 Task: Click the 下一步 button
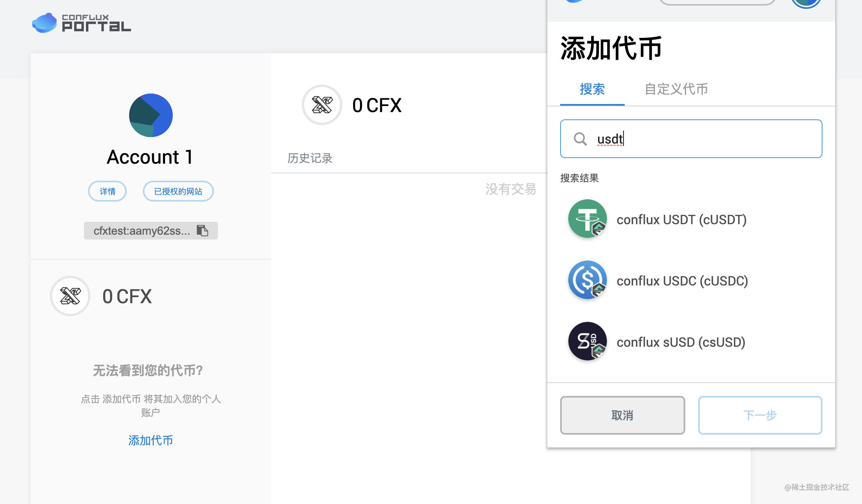click(x=760, y=415)
